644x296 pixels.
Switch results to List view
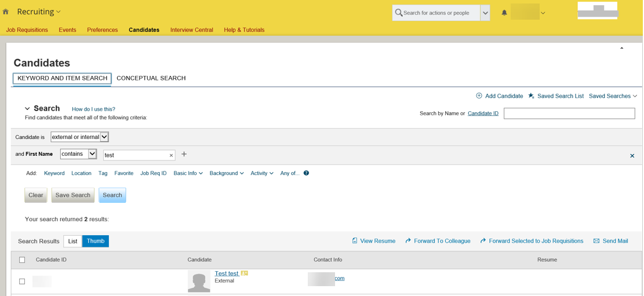point(72,241)
